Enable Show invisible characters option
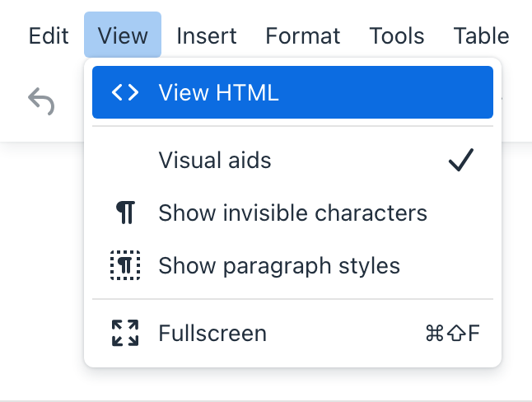The width and height of the screenshot is (532, 402). click(292, 213)
